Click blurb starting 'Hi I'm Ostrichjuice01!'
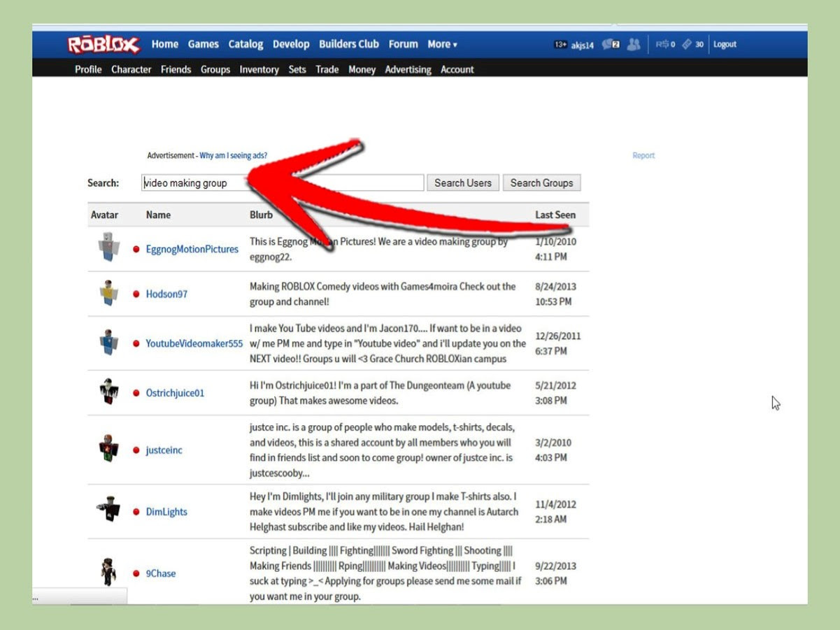Image resolution: width=840 pixels, height=630 pixels. (380, 393)
